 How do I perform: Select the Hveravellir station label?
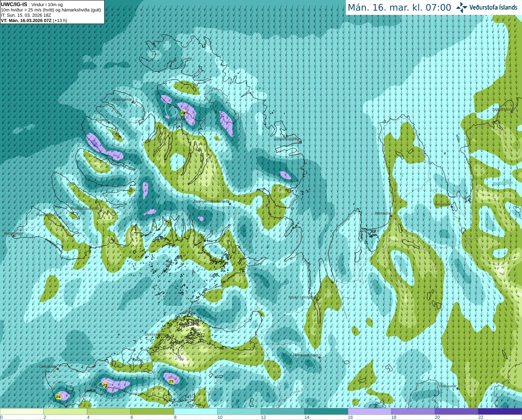click(448, 386)
